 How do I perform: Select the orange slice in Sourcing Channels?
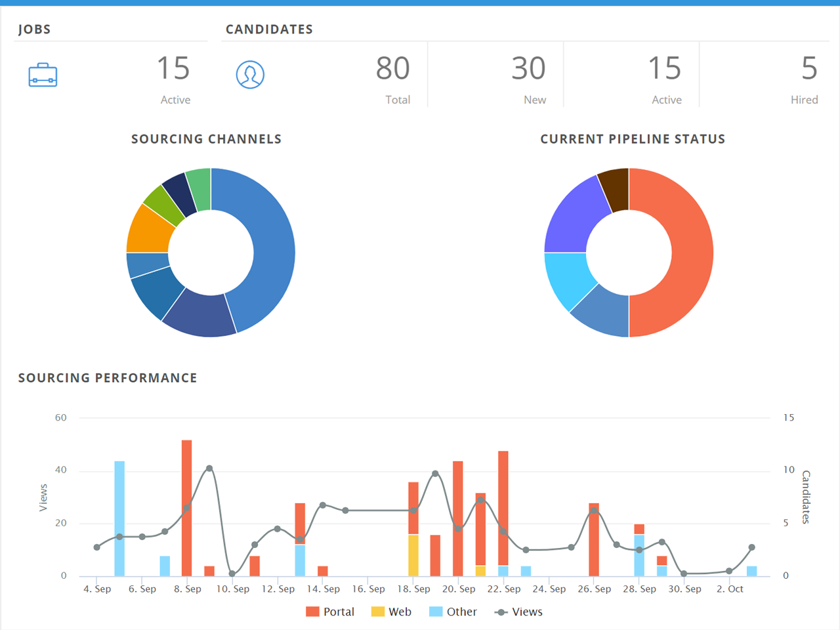pos(148,231)
